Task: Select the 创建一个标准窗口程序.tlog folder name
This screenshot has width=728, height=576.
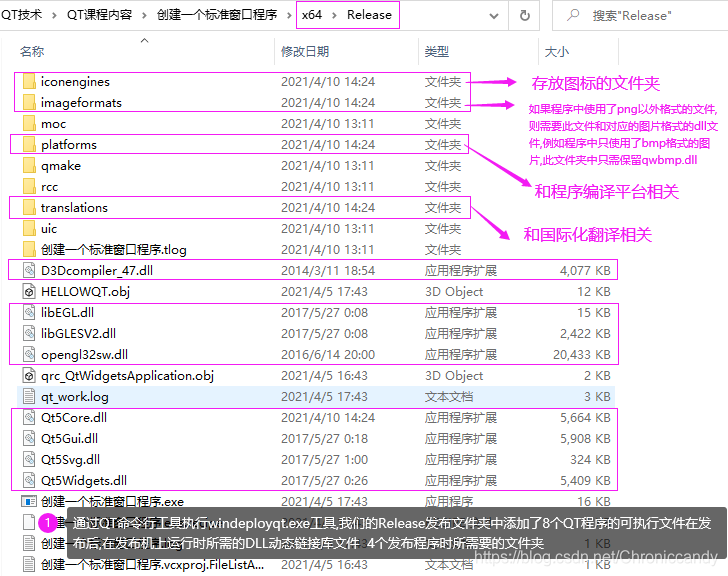Action: [114, 250]
